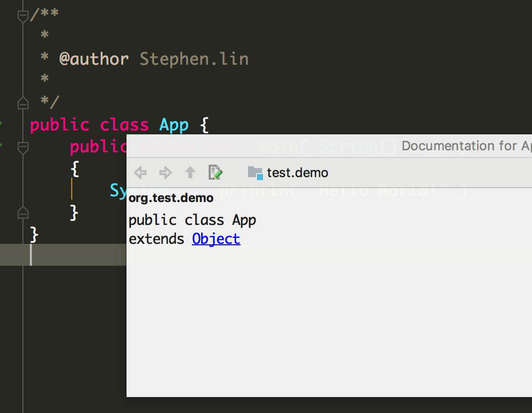This screenshot has width=532, height=413.
Task: Click the org.test.demo package name
Action: click(x=171, y=198)
